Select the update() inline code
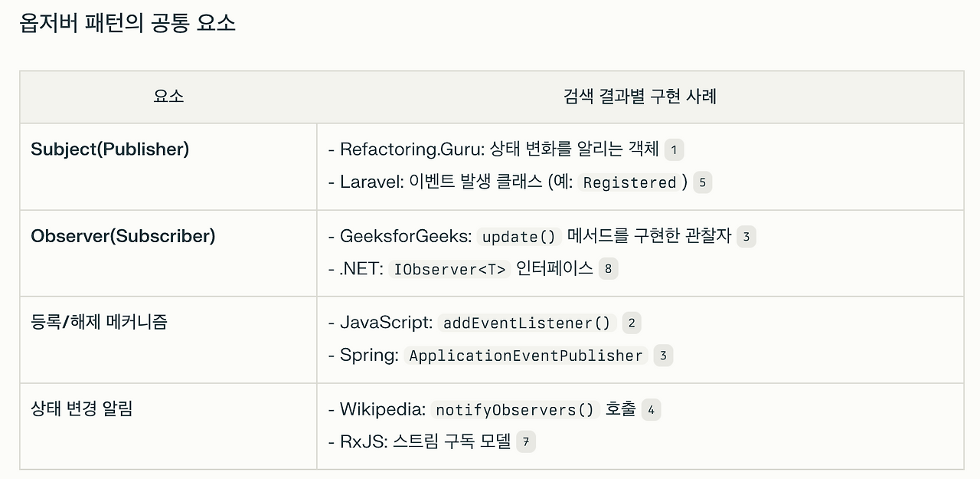The height and width of the screenshot is (479, 980). click(519, 237)
